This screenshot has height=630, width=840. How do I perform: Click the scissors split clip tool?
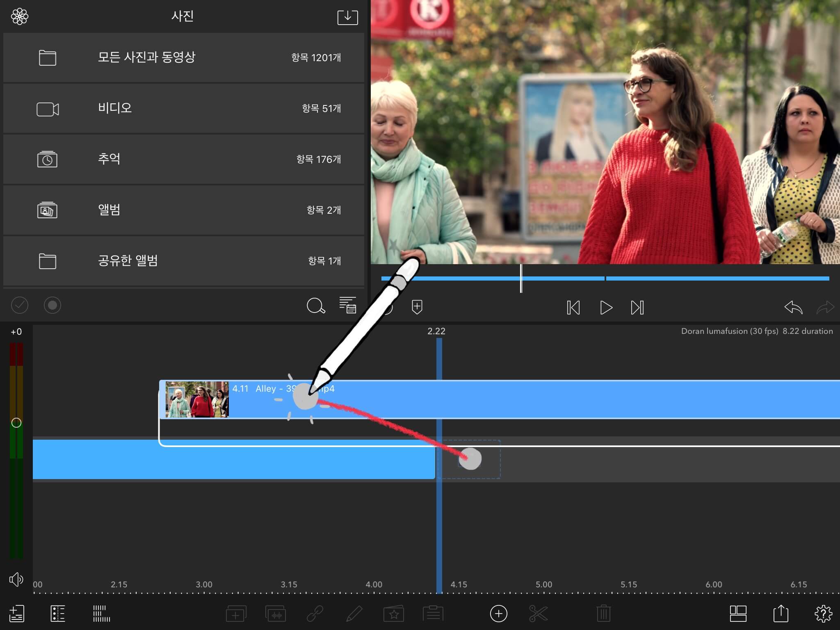[538, 614]
